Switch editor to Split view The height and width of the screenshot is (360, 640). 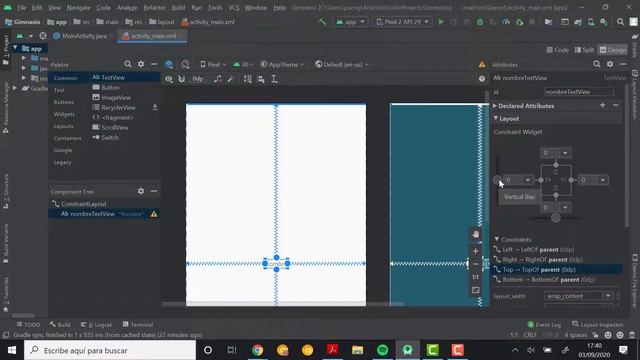584,50
